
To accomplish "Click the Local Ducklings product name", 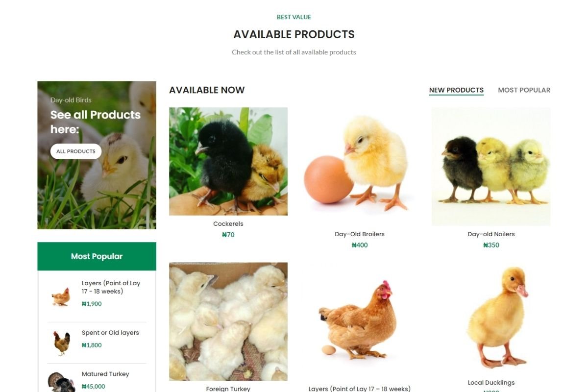I will coord(491,383).
